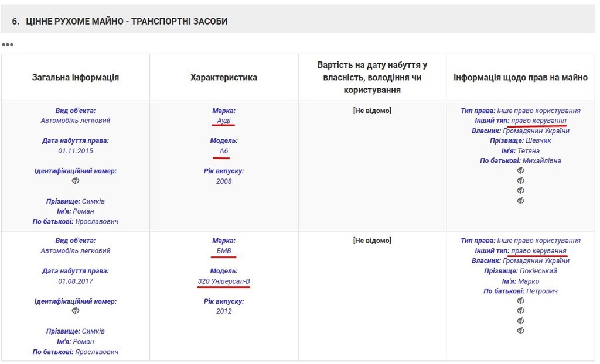Click last hidden-eye icon in Покінський owner cell
This screenshot has height=364, width=600.
tap(520, 331)
